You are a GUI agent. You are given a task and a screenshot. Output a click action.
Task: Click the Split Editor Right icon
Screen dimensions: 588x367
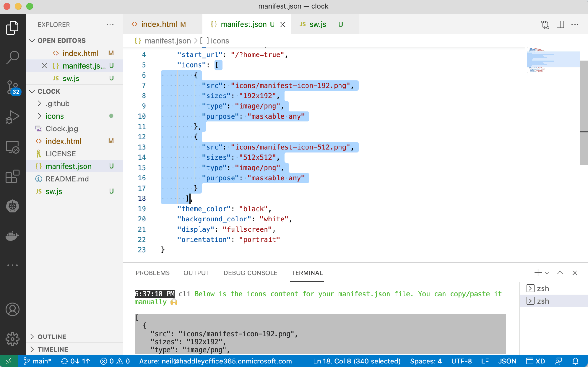[x=560, y=24]
